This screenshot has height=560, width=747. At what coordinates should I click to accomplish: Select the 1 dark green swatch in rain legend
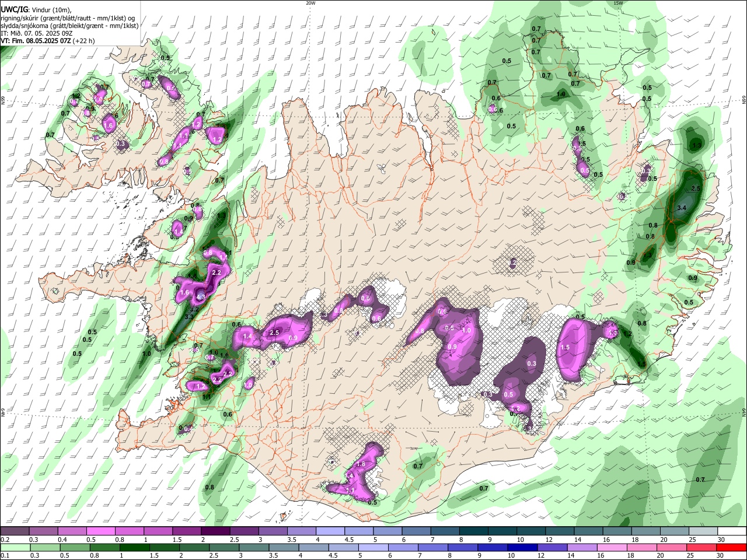pyautogui.click(x=134, y=548)
